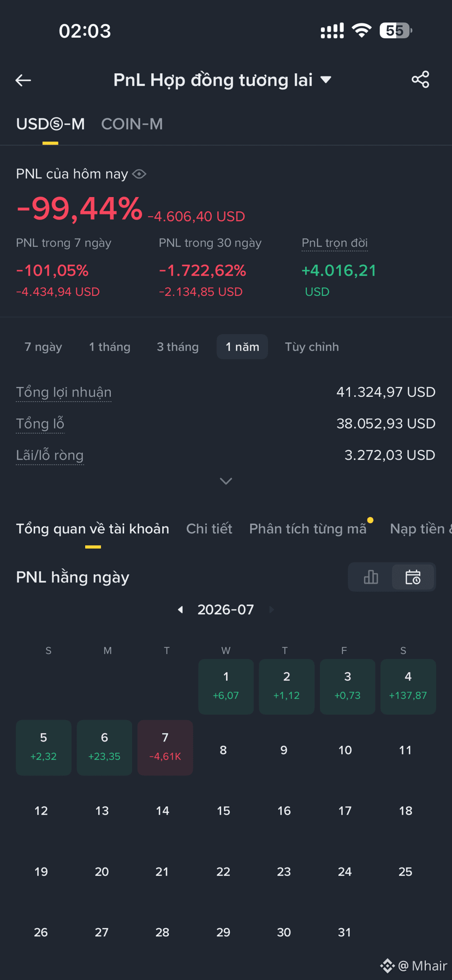This screenshot has height=980, width=452.
Task: Toggle PNL visibility eye icon
Action: [139, 174]
